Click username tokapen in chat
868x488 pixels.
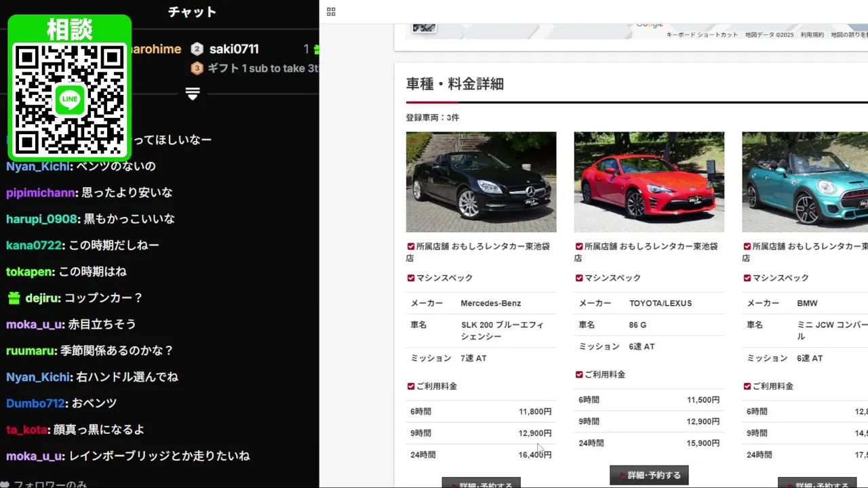click(x=29, y=272)
